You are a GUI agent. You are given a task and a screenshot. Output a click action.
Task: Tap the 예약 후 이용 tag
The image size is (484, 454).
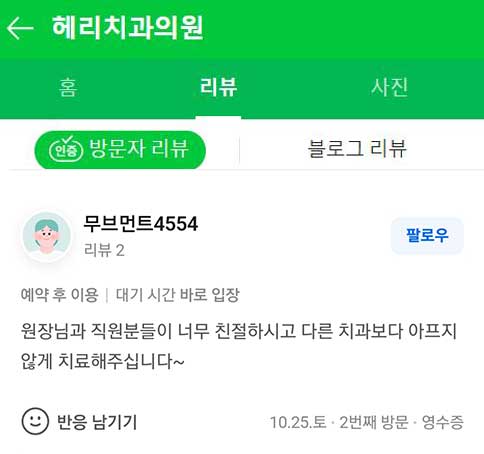60,295
